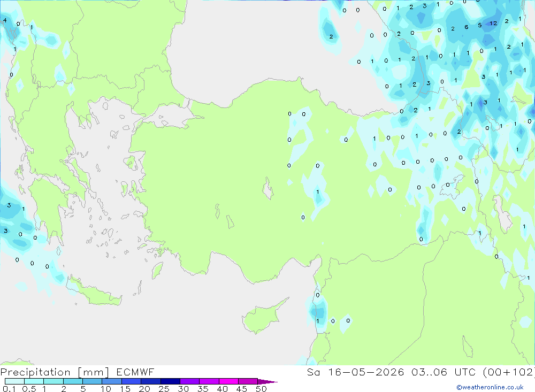
Task: Click the 0.1–0.5 mm palest legend swatch
Action: (14, 381)
